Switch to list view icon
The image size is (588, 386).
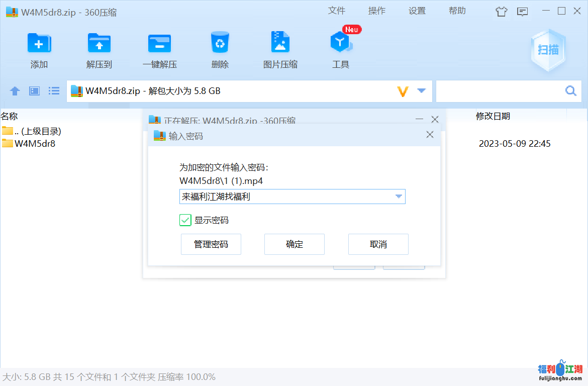tap(54, 91)
